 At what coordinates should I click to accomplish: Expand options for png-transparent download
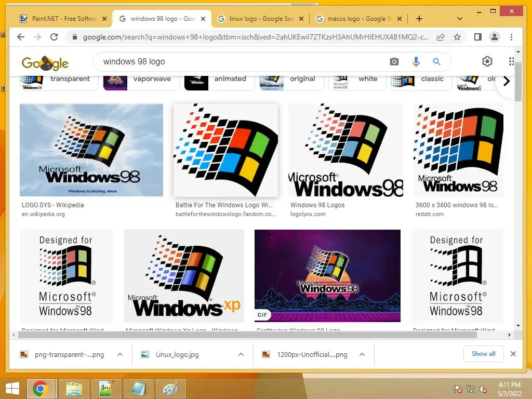coord(120,354)
